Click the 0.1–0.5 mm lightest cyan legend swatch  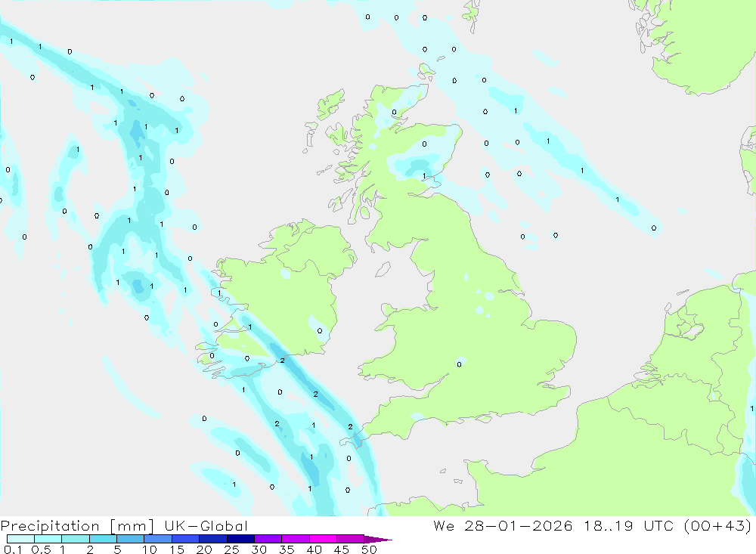click(20, 539)
